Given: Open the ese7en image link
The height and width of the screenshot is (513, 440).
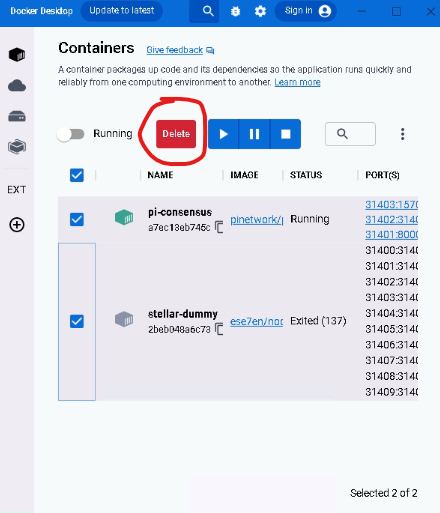Looking at the screenshot, I should 257,321.
